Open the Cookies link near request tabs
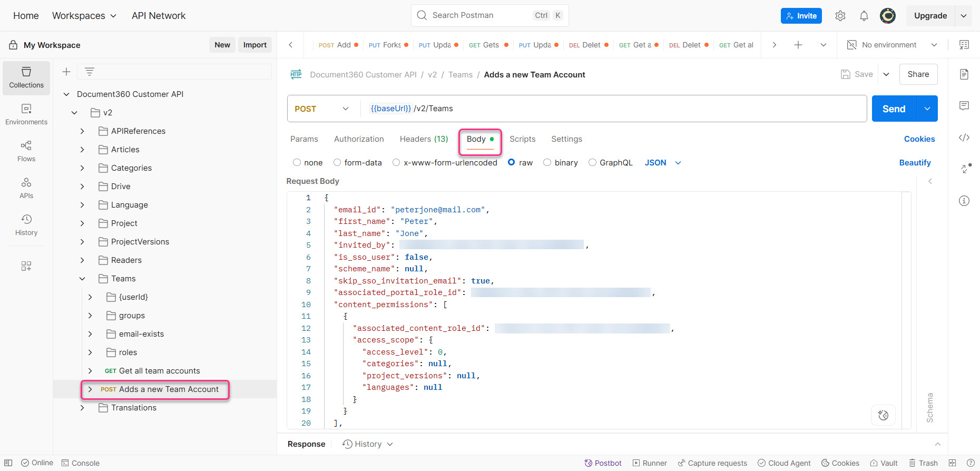The height and width of the screenshot is (471, 980). (x=919, y=139)
